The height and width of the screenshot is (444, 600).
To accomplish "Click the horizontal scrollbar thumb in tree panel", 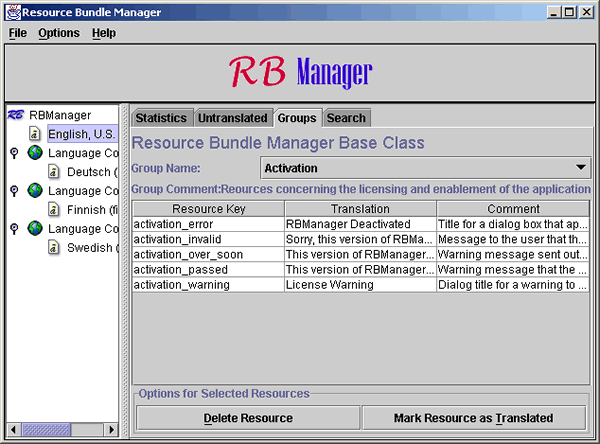I will (x=46, y=429).
